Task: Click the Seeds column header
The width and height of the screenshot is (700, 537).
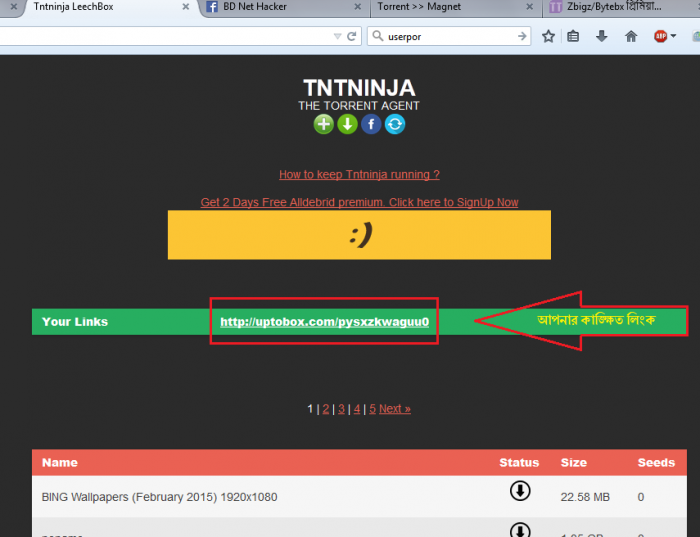Action: tap(656, 462)
